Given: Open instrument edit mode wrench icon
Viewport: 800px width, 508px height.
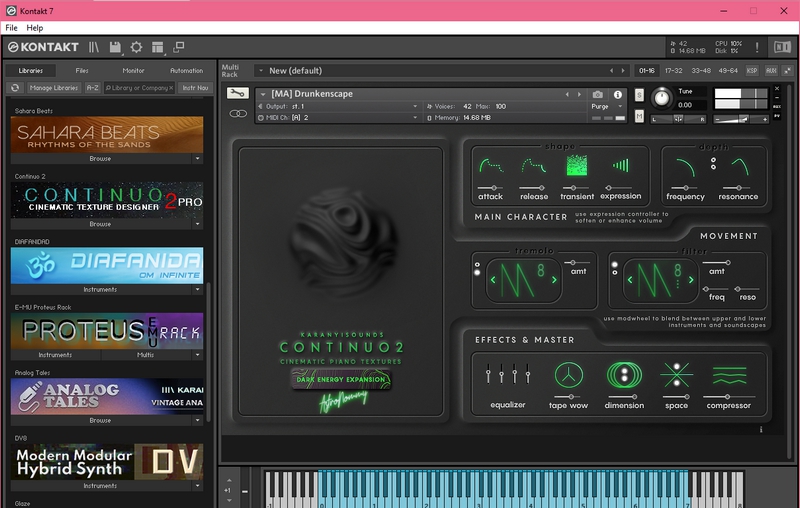Looking at the screenshot, I should tap(238, 94).
